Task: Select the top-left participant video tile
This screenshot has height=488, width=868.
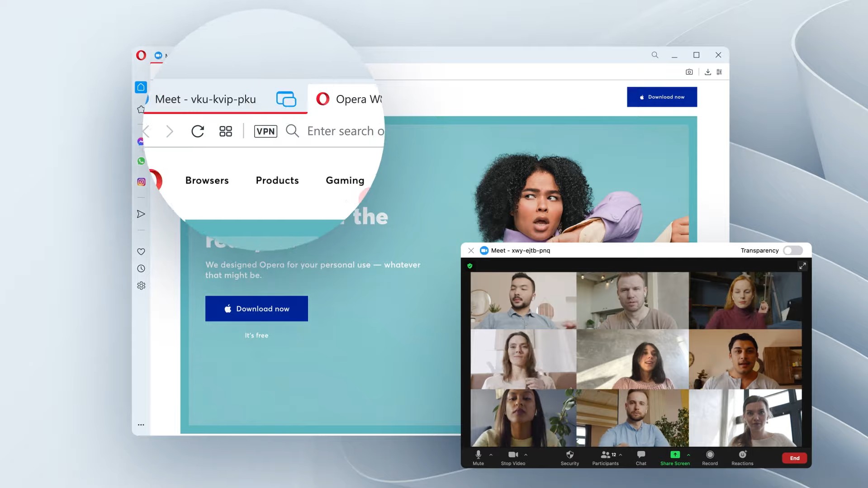Action: click(x=523, y=300)
